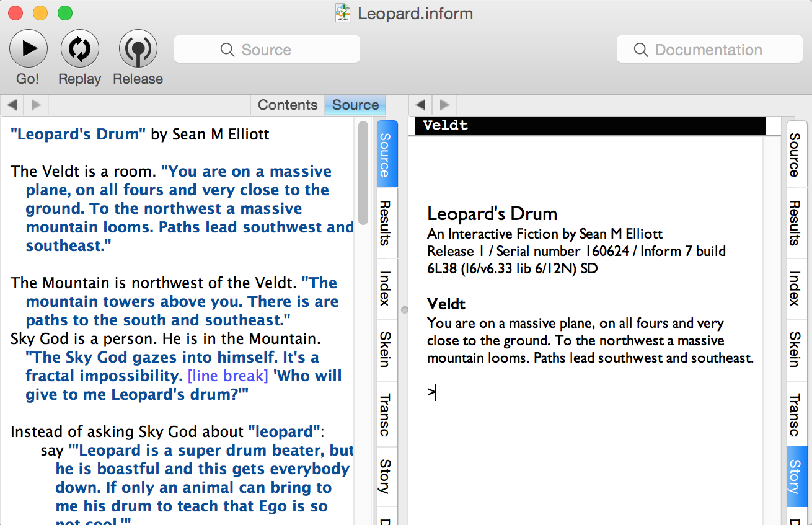Image resolution: width=812 pixels, height=525 pixels.
Task: Click the source editor scrollbar thumb
Action: (363, 173)
